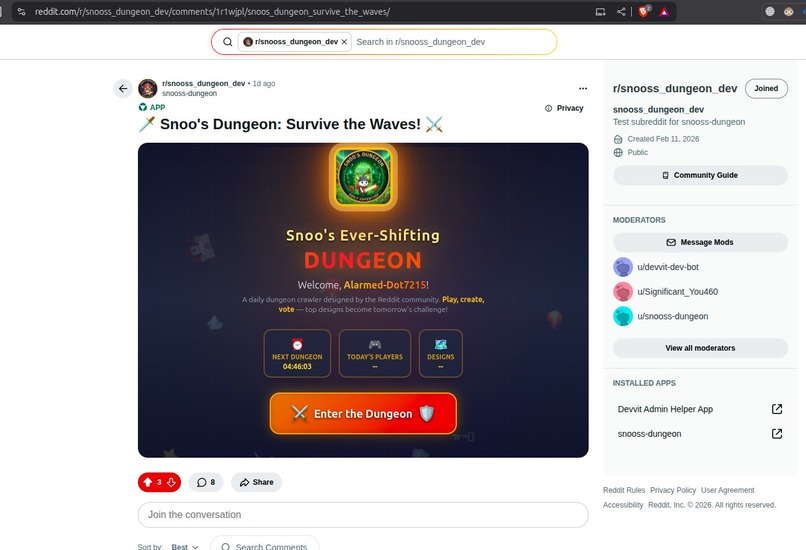Open u/devvit-dev-bot moderator profile
Viewport: 806px width, 550px height.
click(x=668, y=267)
